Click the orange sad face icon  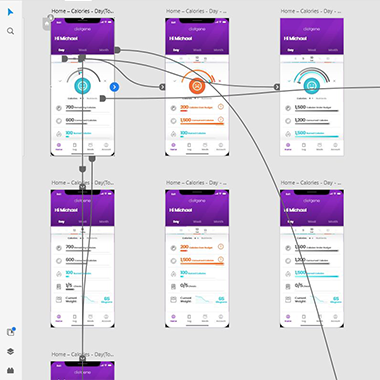tap(197, 86)
